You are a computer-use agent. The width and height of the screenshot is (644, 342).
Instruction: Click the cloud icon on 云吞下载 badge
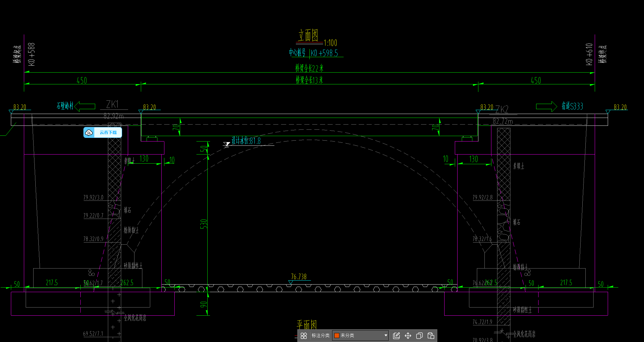pos(89,132)
